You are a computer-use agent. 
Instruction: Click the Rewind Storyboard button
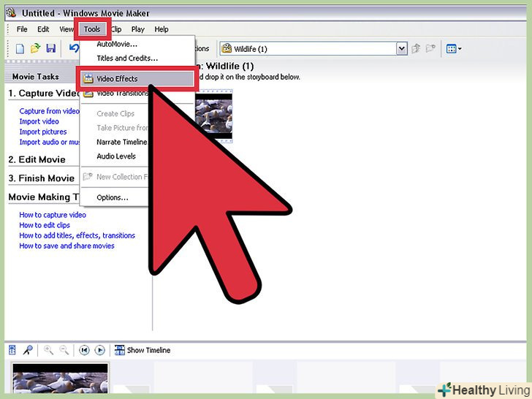tap(84, 350)
